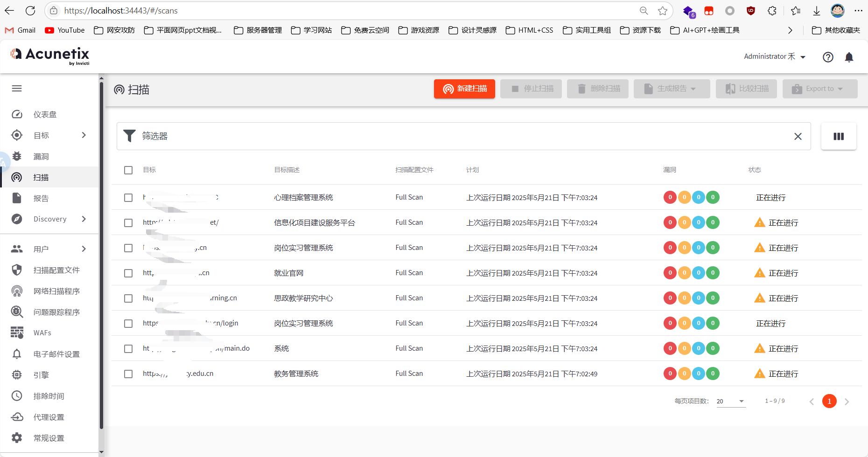868x457 pixels.
Task: Click the Acunetix logo
Action: coord(50,56)
